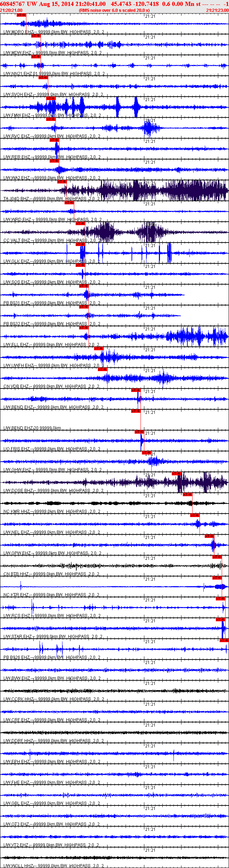Viewport: 229px width, 868px height.
Task: Click the start time 21:20:21.00
Action: click(11, 10)
